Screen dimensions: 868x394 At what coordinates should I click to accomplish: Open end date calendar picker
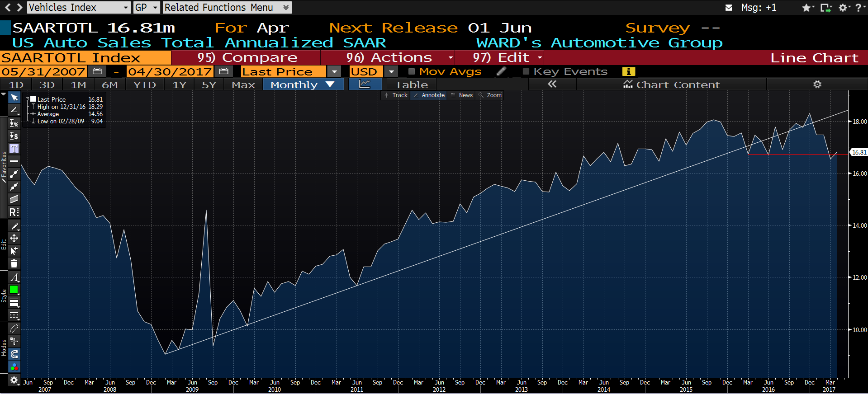[x=223, y=71]
